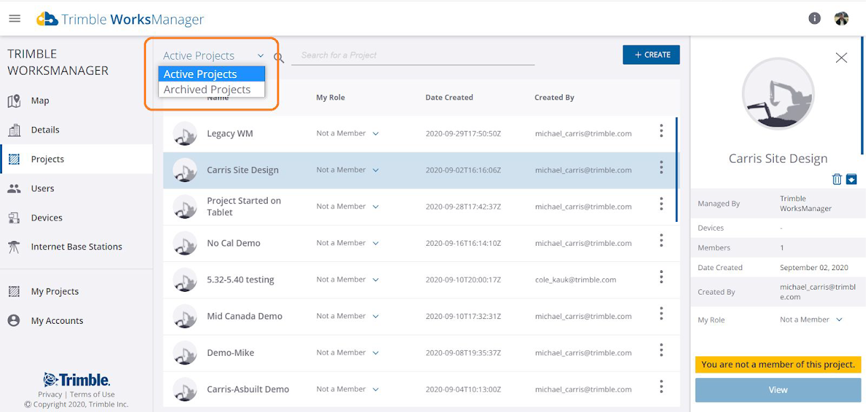Select Archived Projects option in dropdown list

[212, 90]
